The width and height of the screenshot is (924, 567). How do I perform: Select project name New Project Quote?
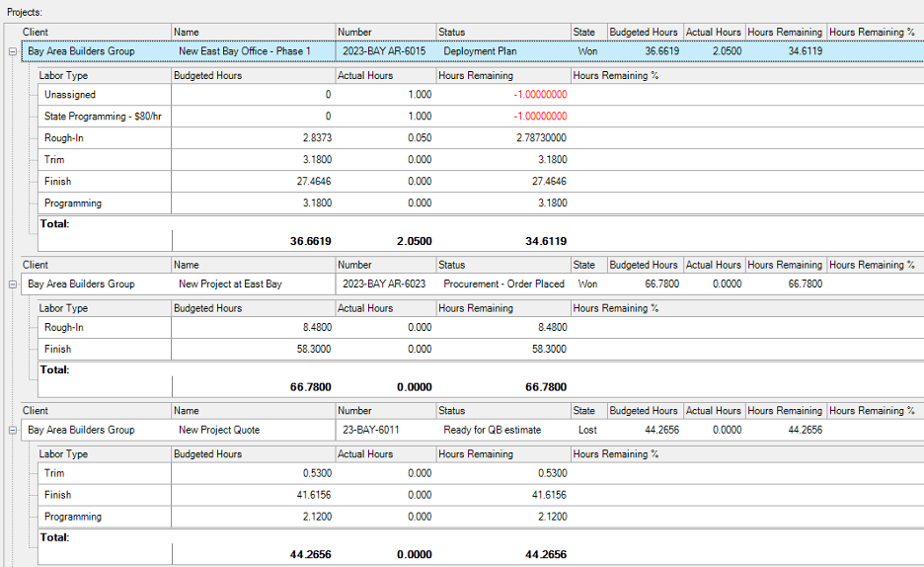pyautogui.click(x=219, y=430)
